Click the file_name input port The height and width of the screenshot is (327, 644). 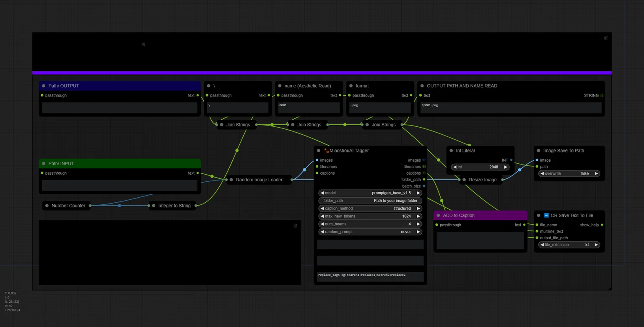click(537, 225)
